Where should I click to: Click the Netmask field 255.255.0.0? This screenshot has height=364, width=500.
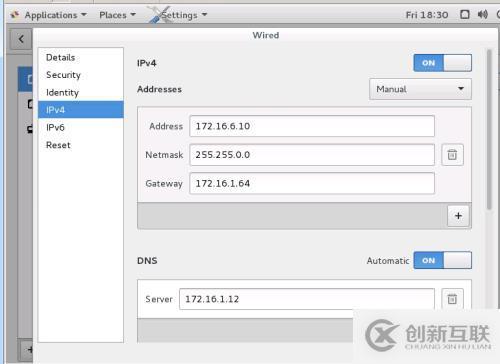312,155
